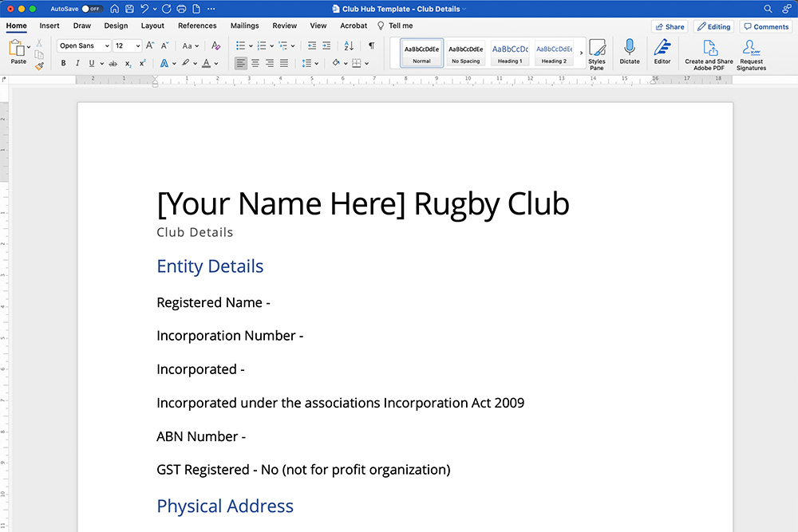The image size is (798, 532).
Task: Apply italic formatting
Action: coord(77,63)
